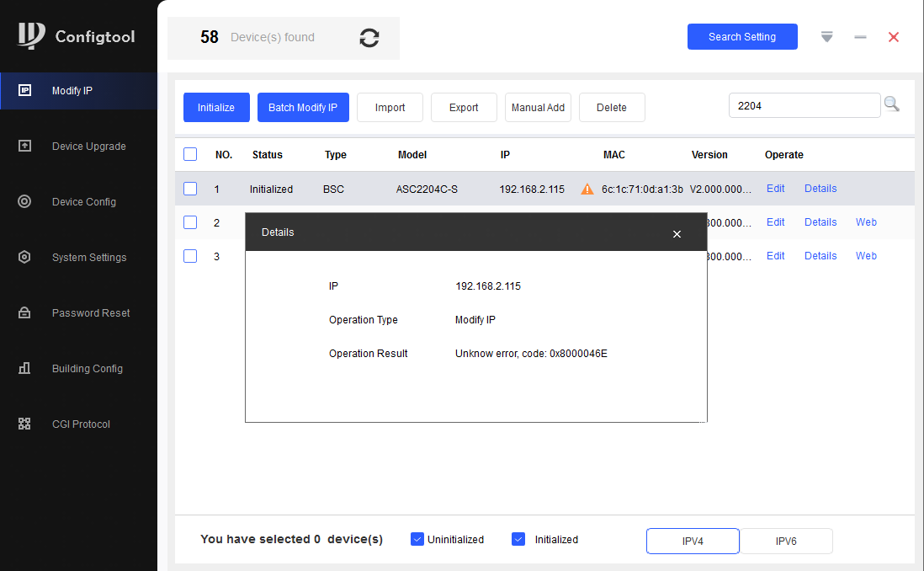Click the search magnifier icon
Screen dimensions: 924x571
[x=891, y=104]
